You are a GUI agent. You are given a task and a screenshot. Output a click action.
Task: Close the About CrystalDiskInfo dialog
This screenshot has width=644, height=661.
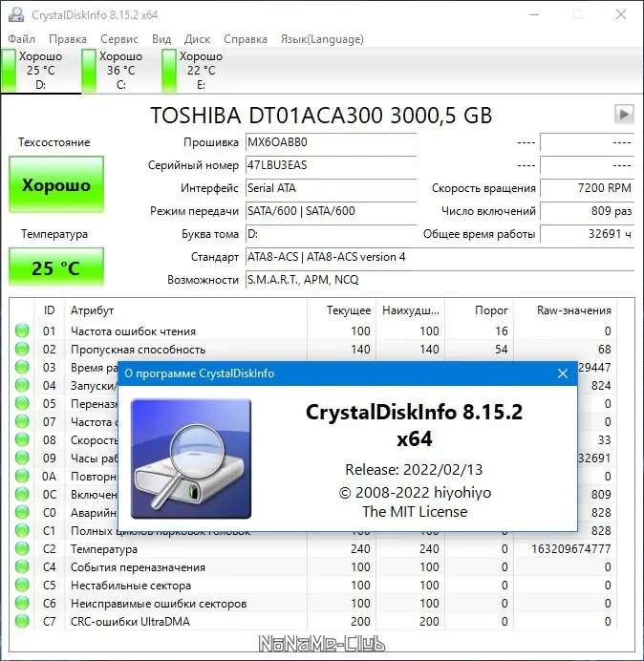pyautogui.click(x=563, y=373)
